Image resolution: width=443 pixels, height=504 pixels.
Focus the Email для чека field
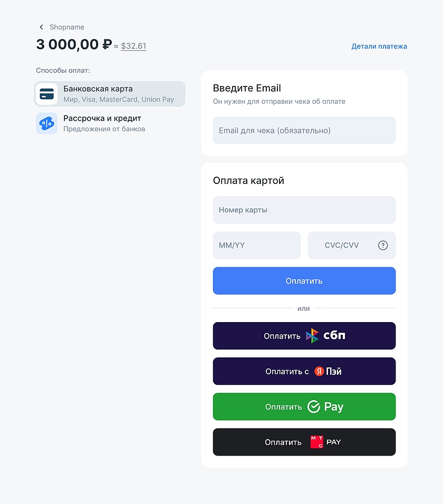point(304,130)
